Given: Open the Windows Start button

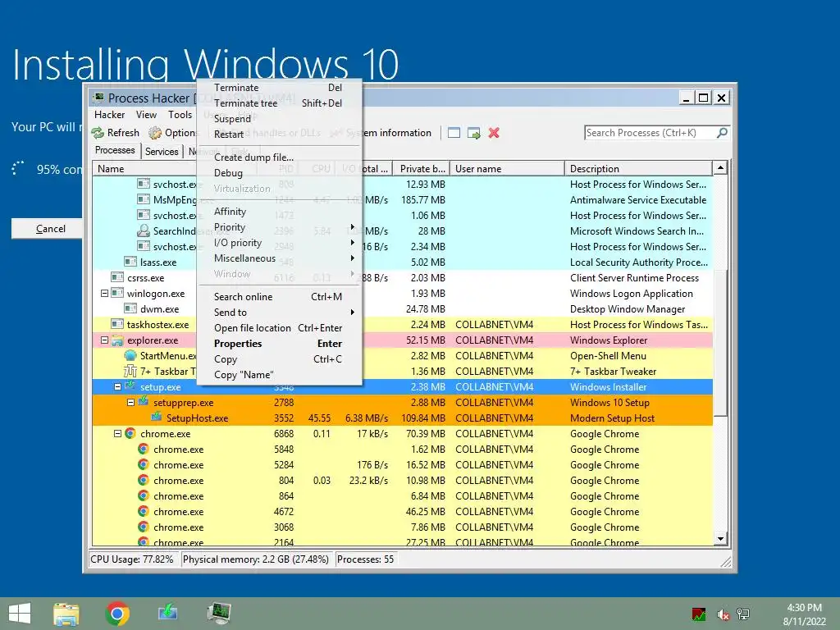Looking at the screenshot, I should (x=20, y=614).
